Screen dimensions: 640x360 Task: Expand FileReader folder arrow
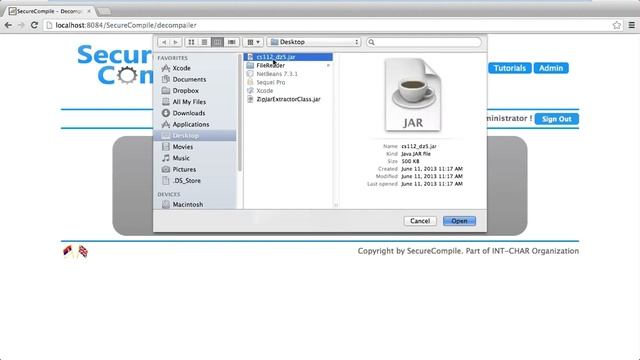click(x=328, y=65)
